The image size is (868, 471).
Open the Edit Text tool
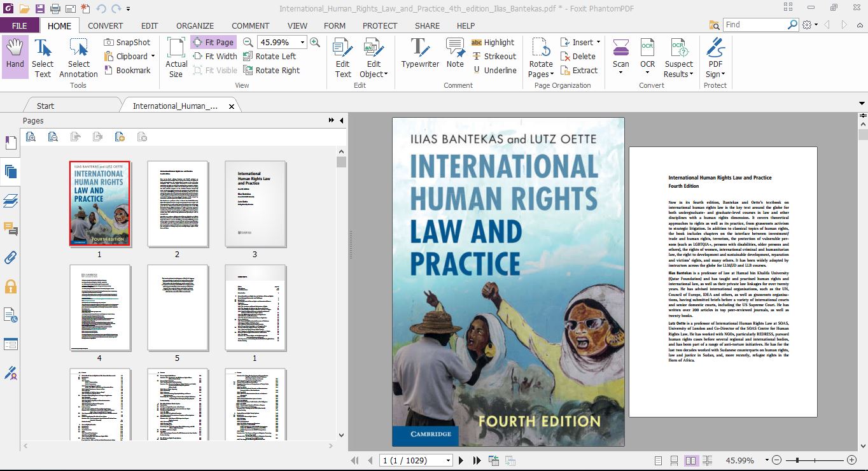[343, 57]
